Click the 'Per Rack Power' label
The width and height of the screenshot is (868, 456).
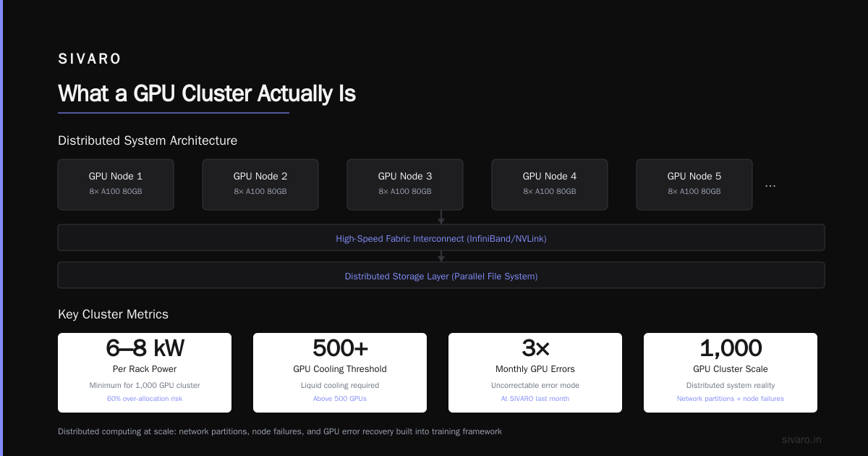(x=145, y=369)
